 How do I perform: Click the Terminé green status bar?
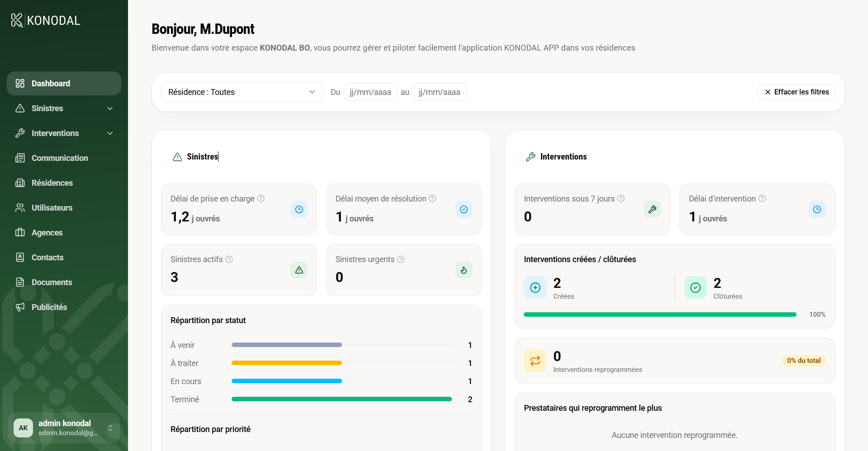pos(342,399)
